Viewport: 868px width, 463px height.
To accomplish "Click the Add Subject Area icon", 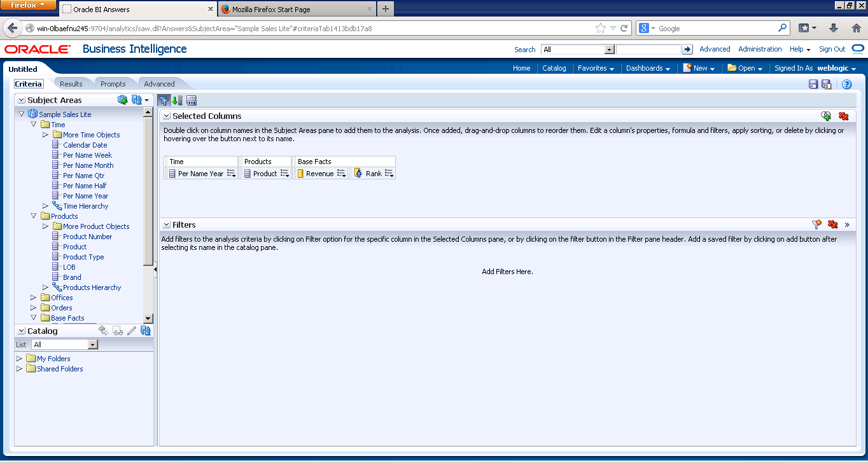I will tap(122, 99).
